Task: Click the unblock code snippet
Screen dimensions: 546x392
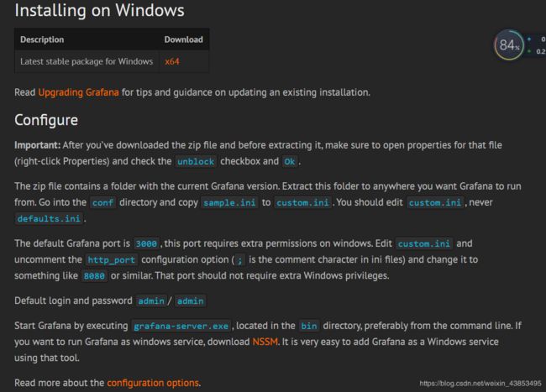Action: tap(196, 162)
